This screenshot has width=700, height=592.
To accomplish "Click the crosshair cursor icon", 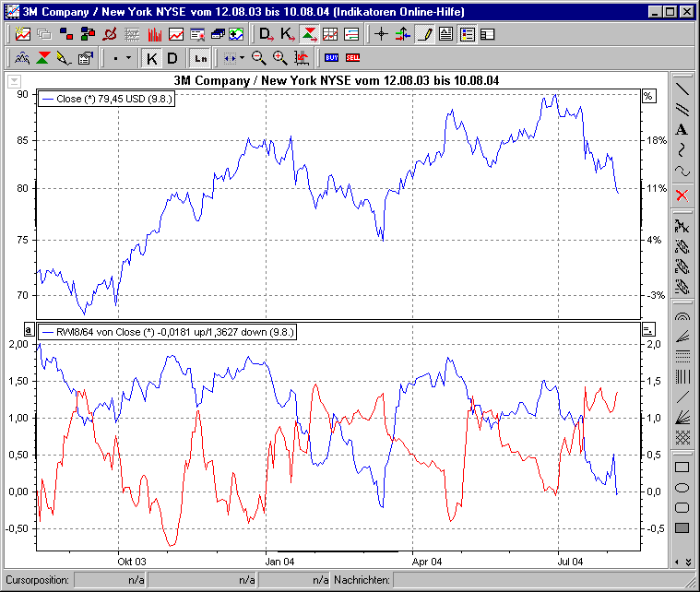I will (x=381, y=34).
